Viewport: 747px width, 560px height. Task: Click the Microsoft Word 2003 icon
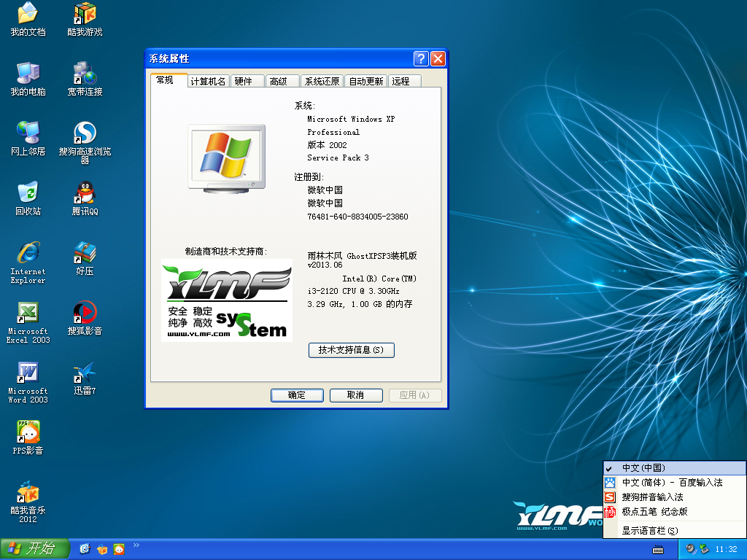pos(28,382)
